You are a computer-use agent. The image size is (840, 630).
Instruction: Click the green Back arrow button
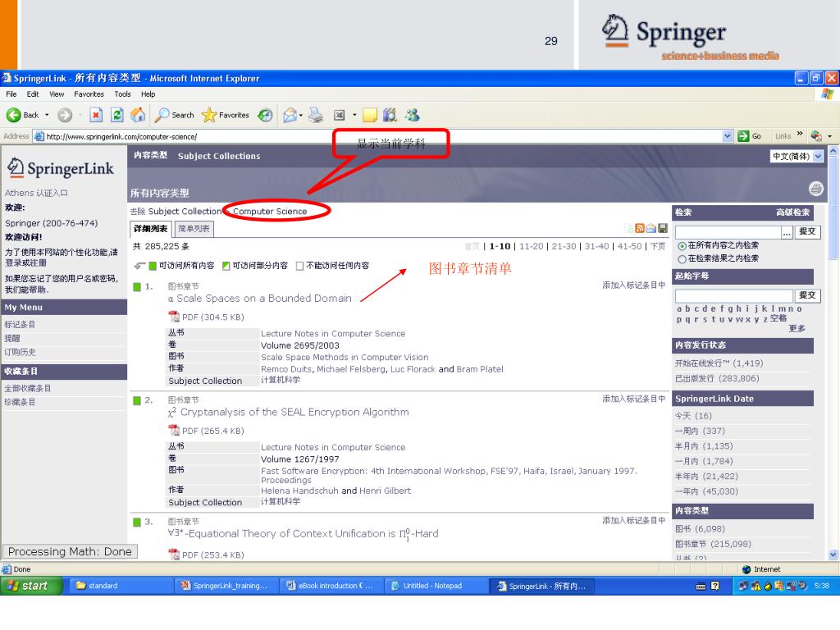(14, 115)
